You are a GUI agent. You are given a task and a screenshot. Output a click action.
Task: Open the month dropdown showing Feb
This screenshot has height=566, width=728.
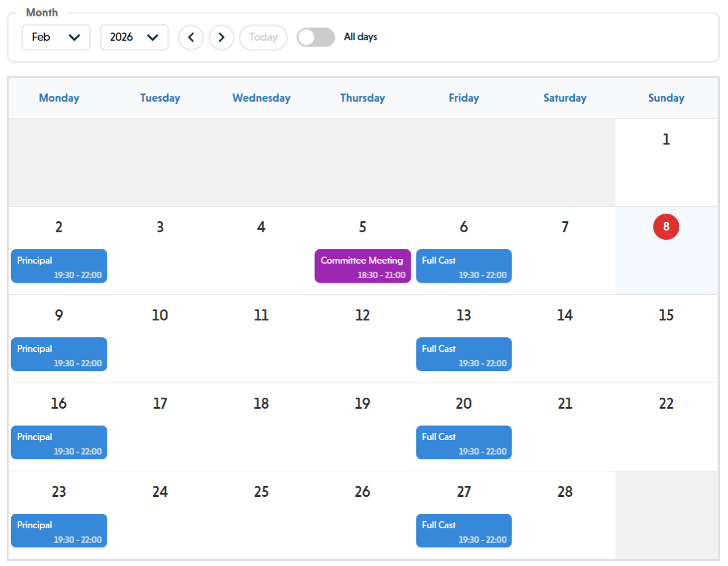(56, 37)
